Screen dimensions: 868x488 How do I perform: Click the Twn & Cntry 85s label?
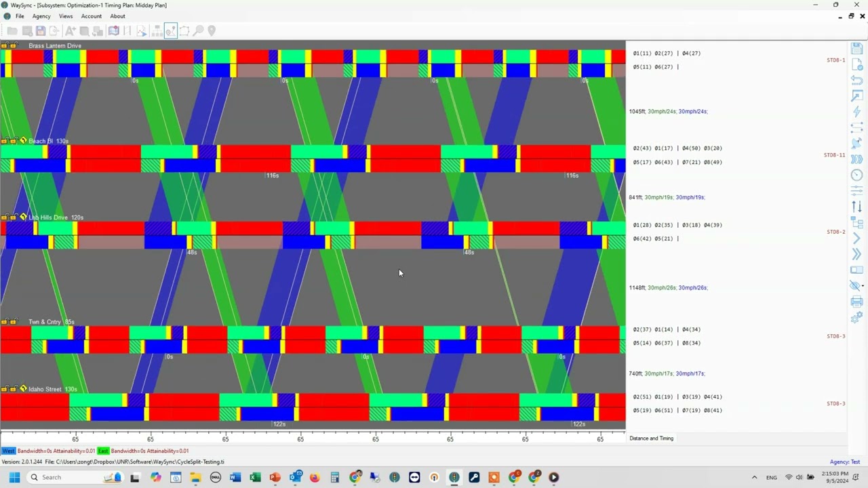tap(52, 322)
